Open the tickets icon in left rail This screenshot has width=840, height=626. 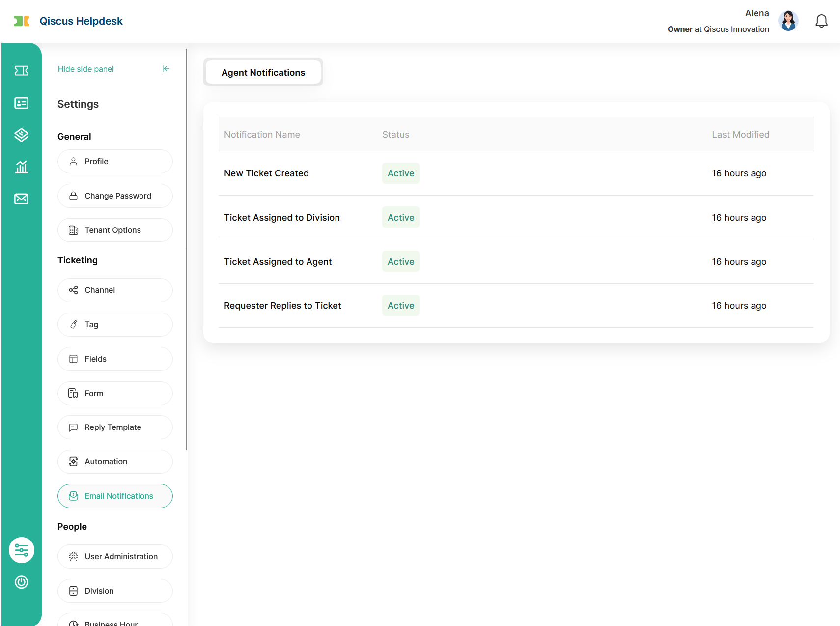[21, 71]
